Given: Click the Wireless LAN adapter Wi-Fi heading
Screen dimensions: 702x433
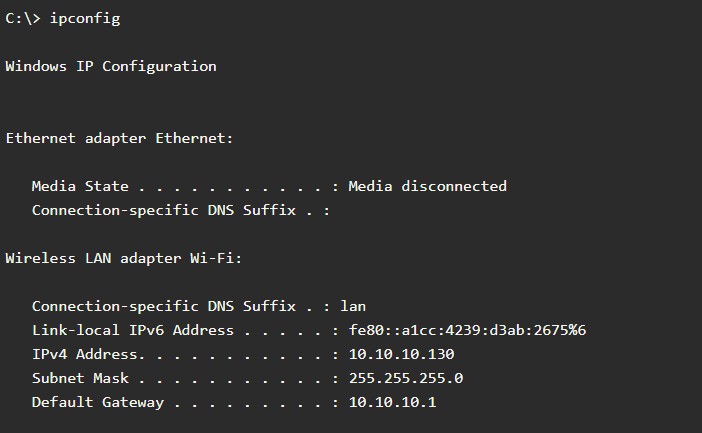Looking at the screenshot, I should [x=123, y=258].
